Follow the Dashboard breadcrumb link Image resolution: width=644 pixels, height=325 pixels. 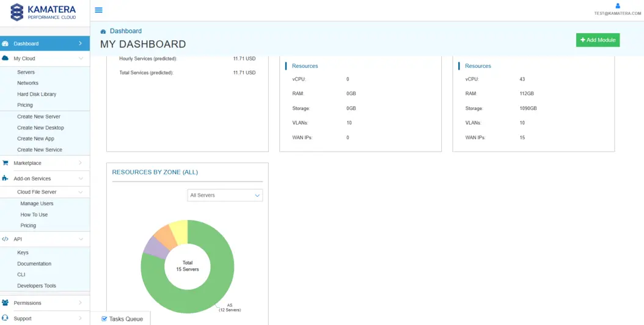(x=125, y=31)
